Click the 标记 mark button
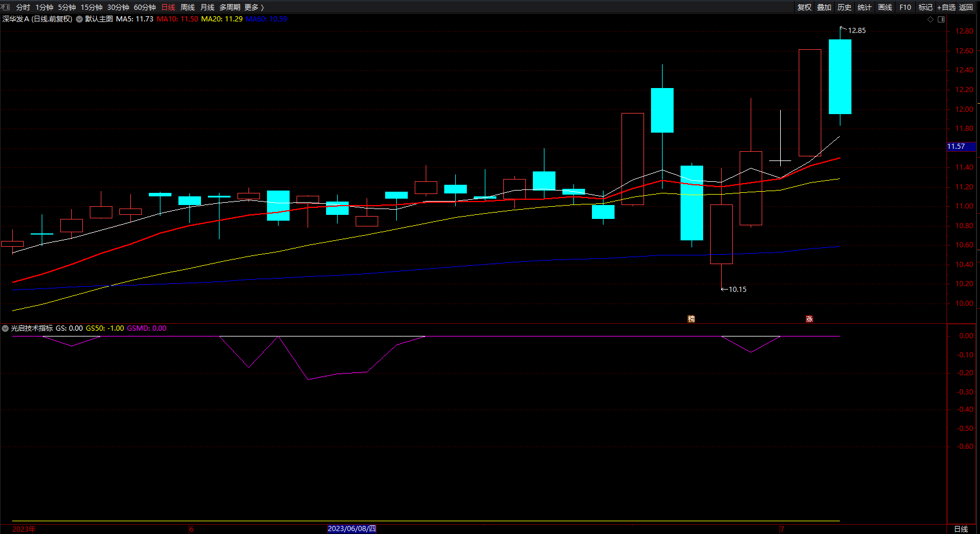This screenshot has width=980, height=534. [x=926, y=8]
